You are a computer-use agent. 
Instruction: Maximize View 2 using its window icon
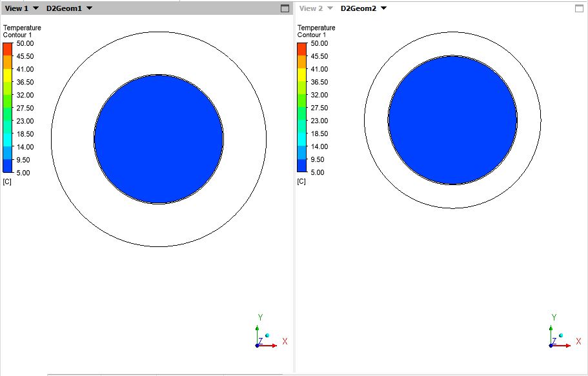pos(580,8)
